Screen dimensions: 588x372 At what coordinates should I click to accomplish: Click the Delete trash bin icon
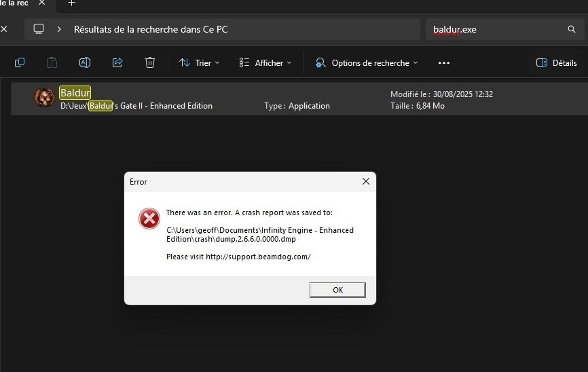click(150, 62)
